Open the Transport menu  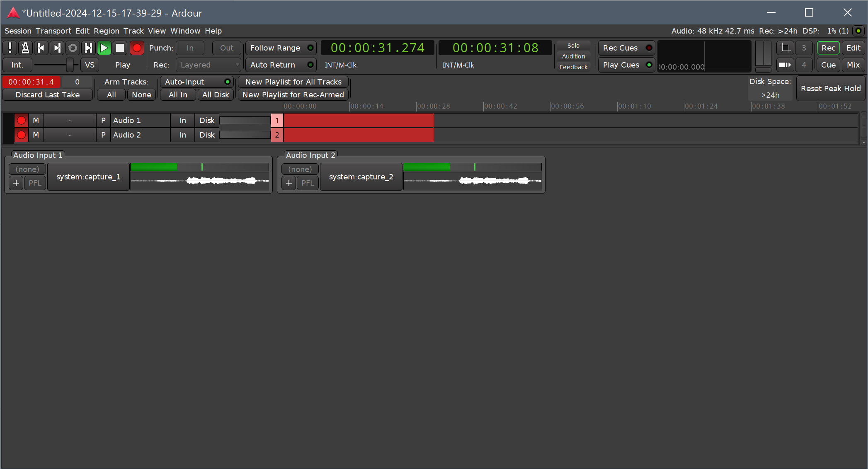point(53,31)
